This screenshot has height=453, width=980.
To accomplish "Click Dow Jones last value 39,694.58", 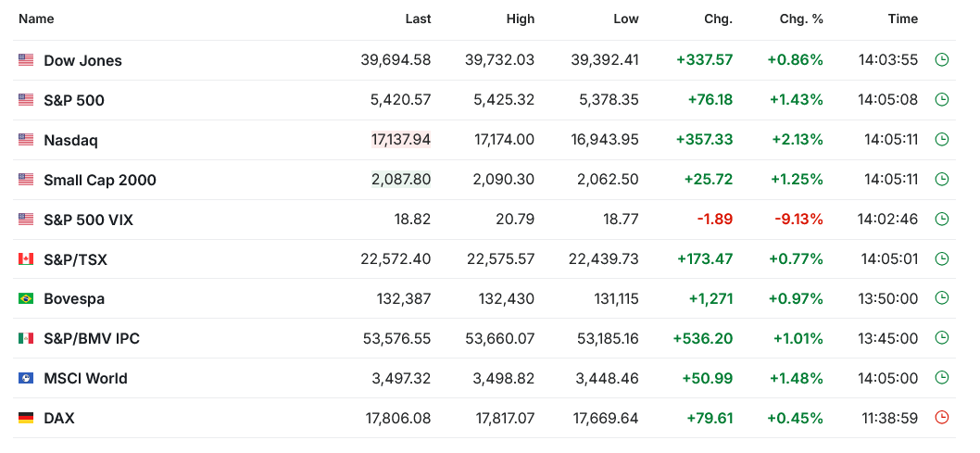I will tap(396, 60).
